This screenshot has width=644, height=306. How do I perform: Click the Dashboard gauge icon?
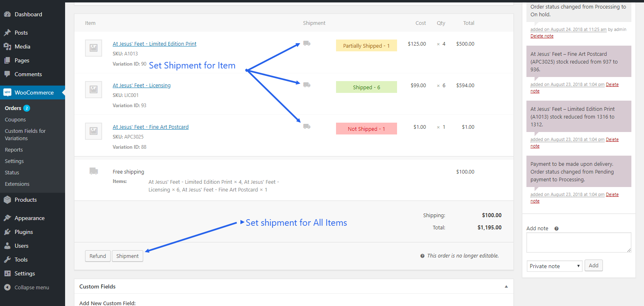tap(7, 14)
